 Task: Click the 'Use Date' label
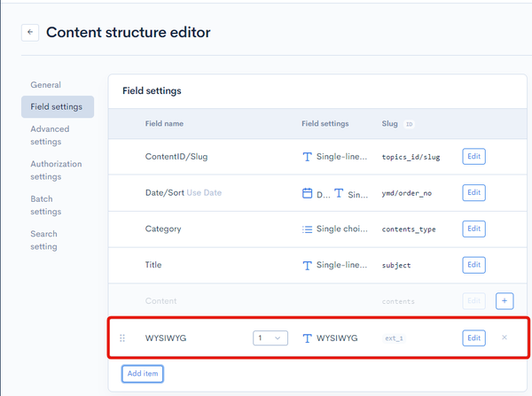(204, 192)
